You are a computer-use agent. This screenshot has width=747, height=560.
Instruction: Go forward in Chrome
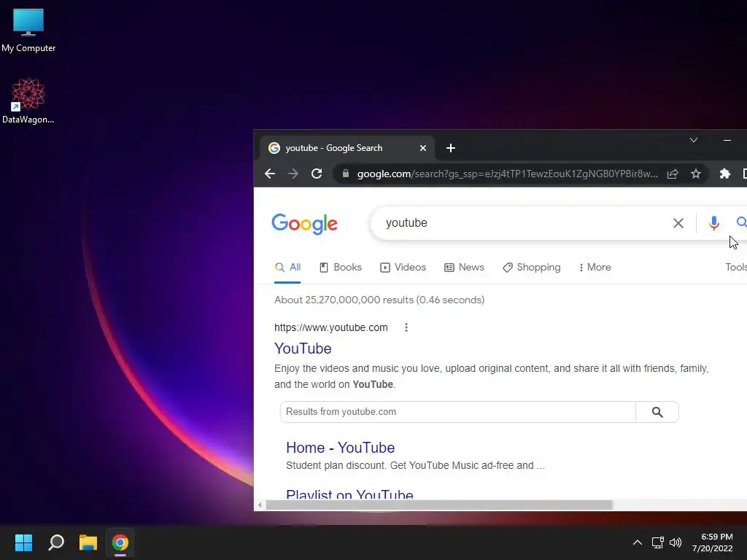pyautogui.click(x=293, y=174)
